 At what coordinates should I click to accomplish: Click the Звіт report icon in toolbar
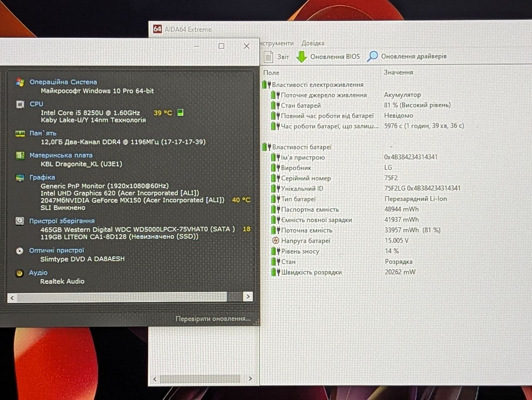268,56
